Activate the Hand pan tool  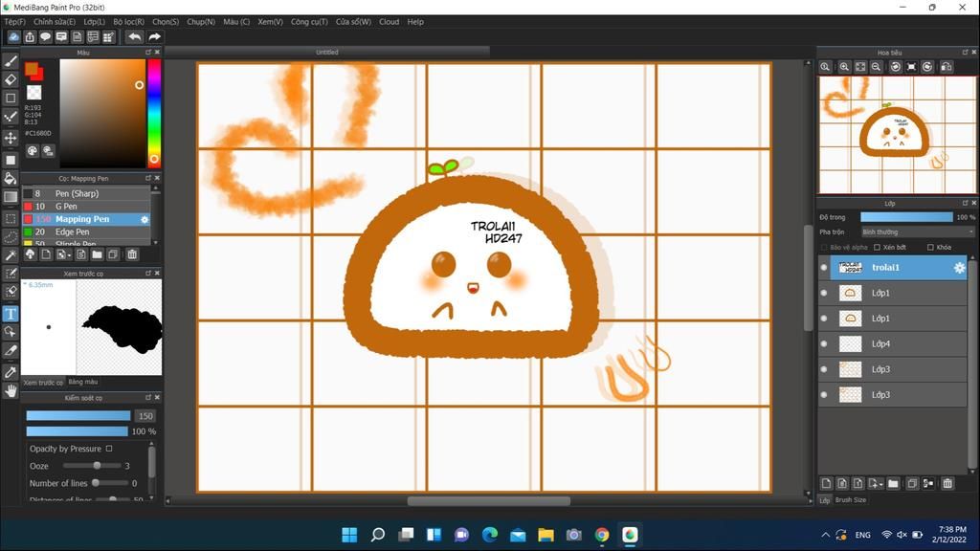(11, 391)
